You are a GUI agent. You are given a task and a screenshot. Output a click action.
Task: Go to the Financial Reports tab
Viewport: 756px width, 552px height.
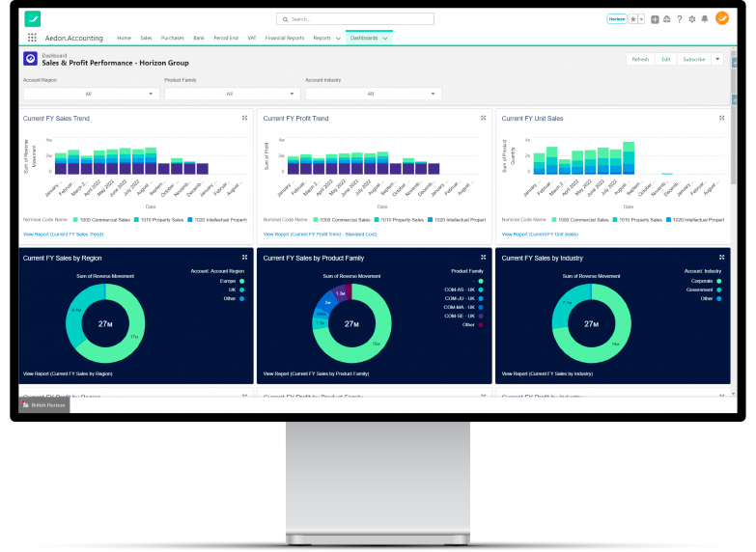[x=284, y=38]
